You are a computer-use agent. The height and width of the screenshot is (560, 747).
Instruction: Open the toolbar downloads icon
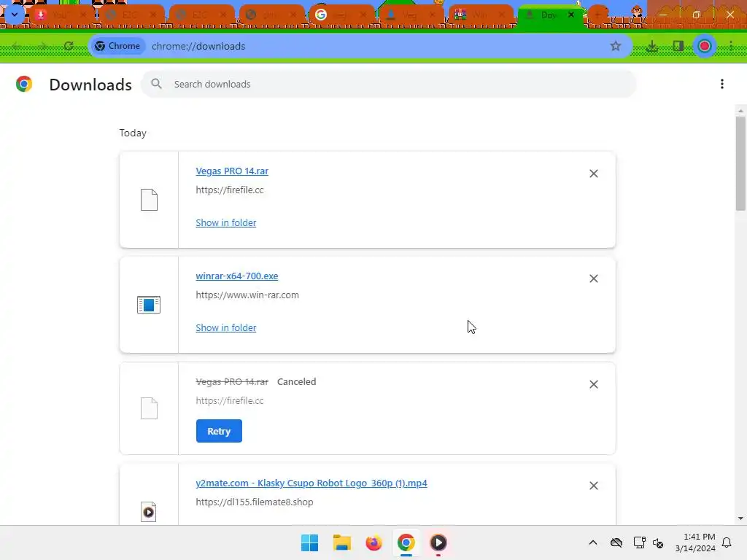[x=651, y=46]
